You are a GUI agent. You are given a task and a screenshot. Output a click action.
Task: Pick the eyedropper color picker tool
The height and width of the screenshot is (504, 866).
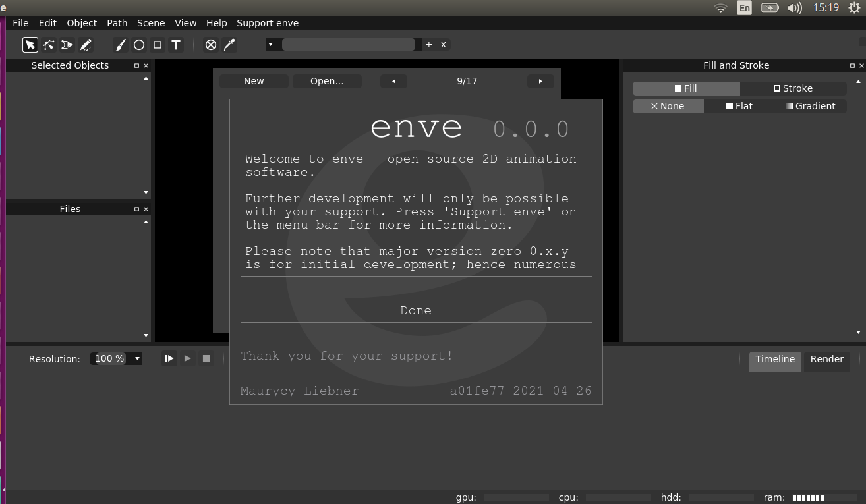[x=229, y=45]
